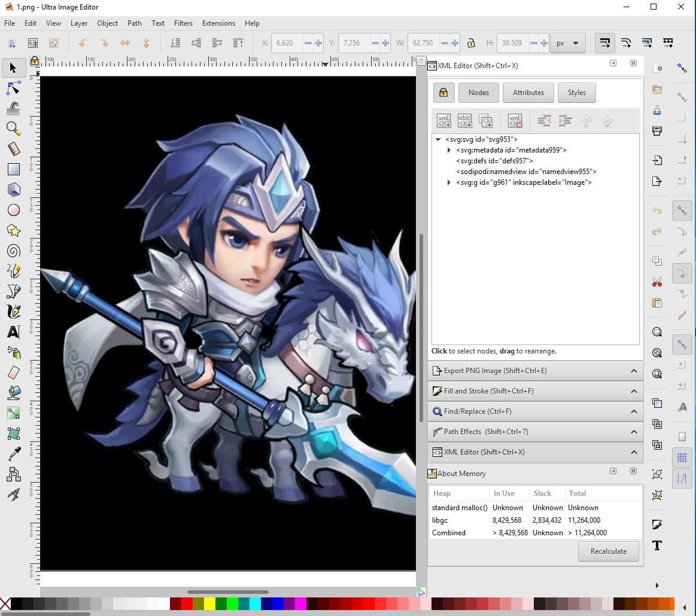Screen dimensions: 696x616
Task: Toggle the grid snapping button
Action: 682,458
